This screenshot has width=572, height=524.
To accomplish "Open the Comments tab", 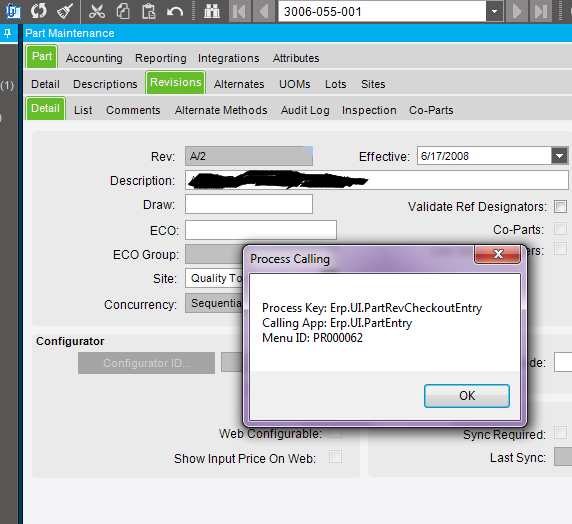I will tap(133, 110).
